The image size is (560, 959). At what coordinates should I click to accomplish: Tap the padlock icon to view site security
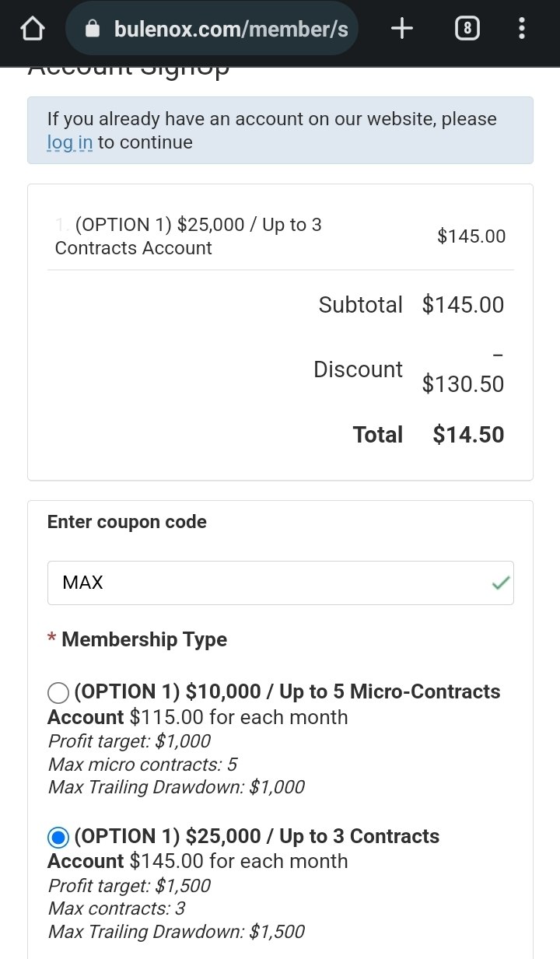pyautogui.click(x=93, y=28)
